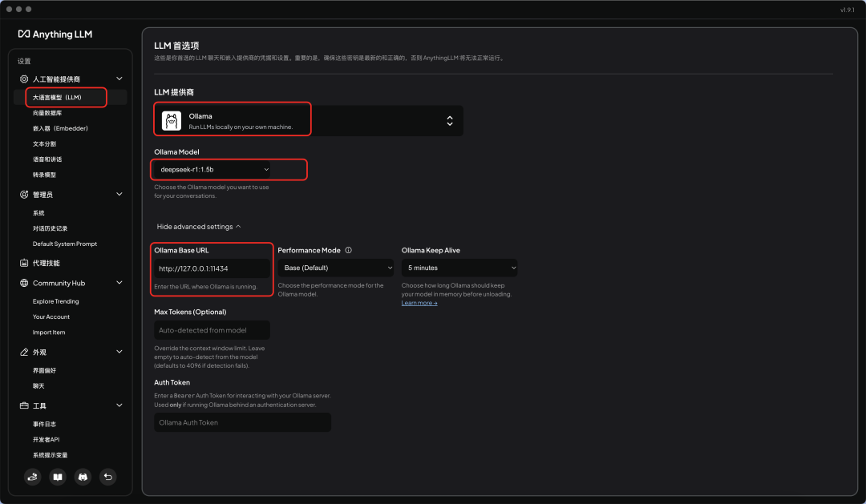Click the Ollama Keep Alive label
Viewport: 866px width, 504px height.
click(x=431, y=250)
